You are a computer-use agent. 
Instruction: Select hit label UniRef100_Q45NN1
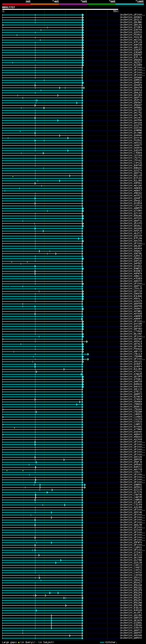pyautogui.click(x=131, y=108)
